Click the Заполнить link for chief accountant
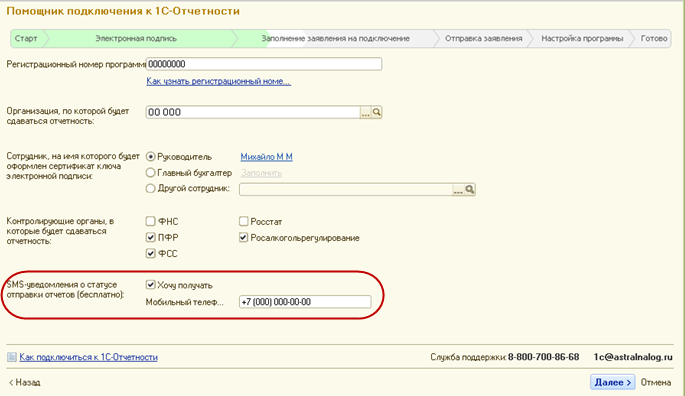This screenshot has height=396, width=685. [x=261, y=173]
